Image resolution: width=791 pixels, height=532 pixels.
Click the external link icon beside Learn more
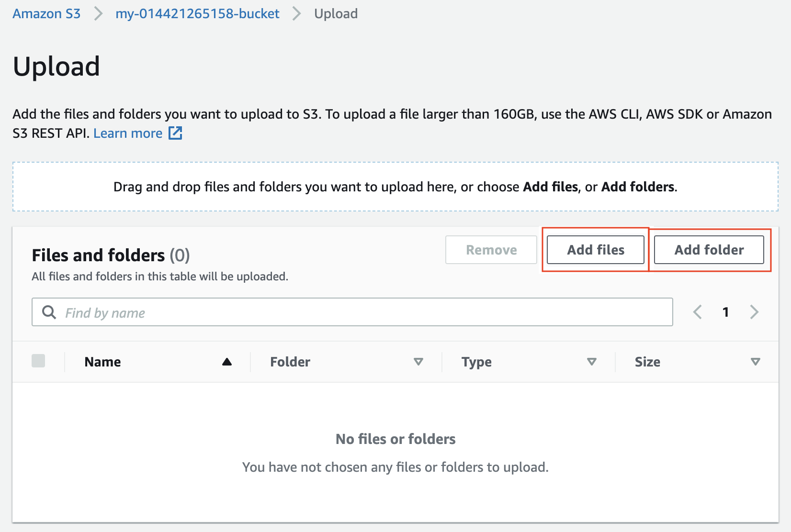pyautogui.click(x=175, y=133)
